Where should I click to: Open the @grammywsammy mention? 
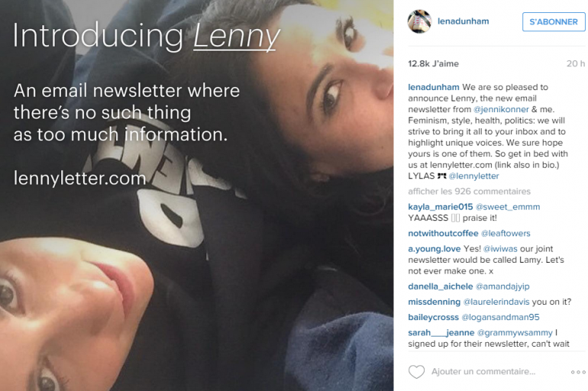point(515,332)
